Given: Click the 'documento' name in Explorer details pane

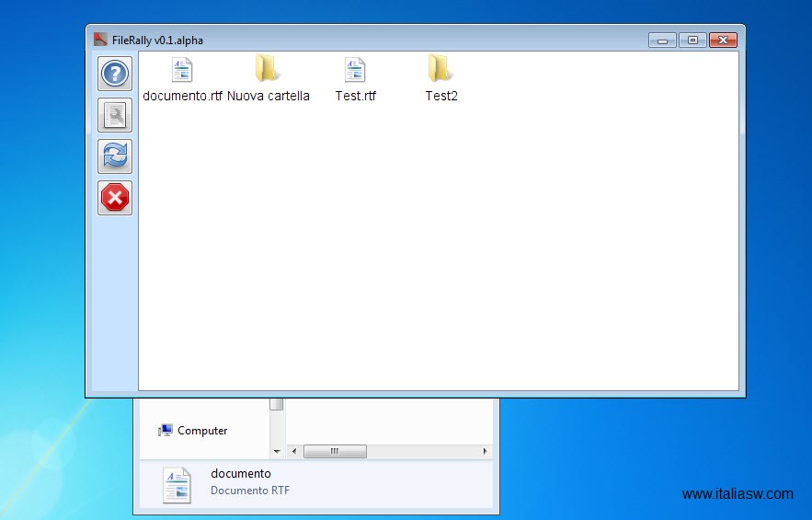Looking at the screenshot, I should 241,473.
